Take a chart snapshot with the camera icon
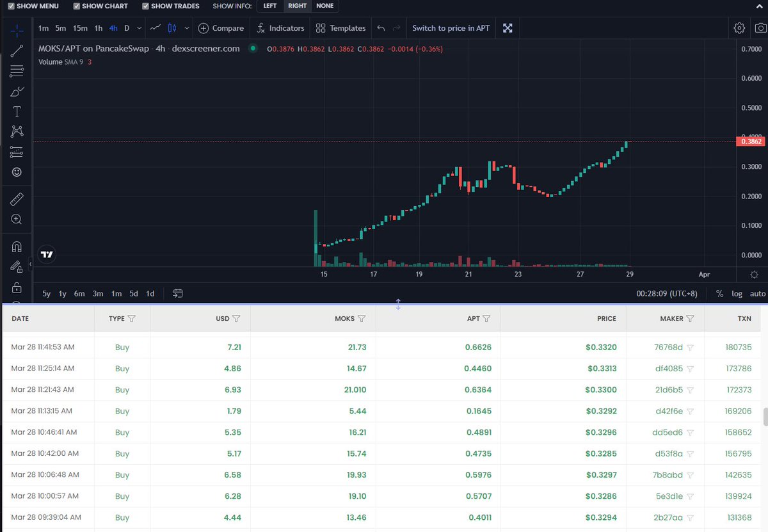Screen dimensions: 768x532 760,28
